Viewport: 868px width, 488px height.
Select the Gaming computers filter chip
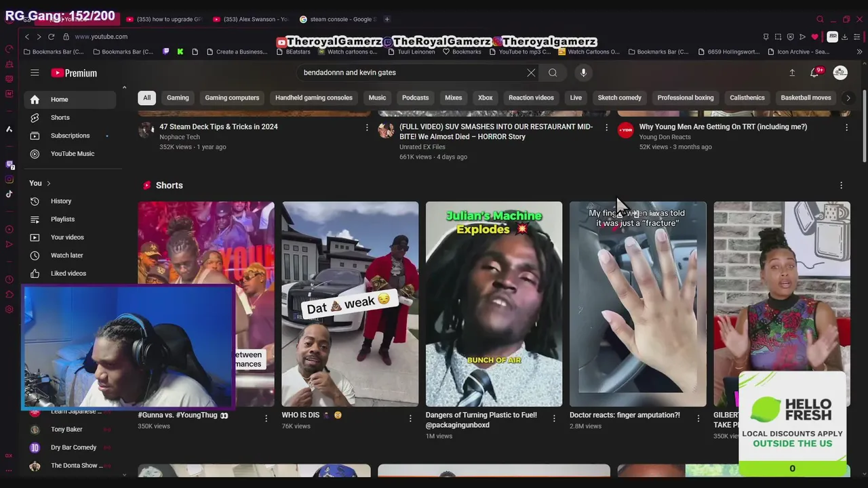tap(232, 98)
